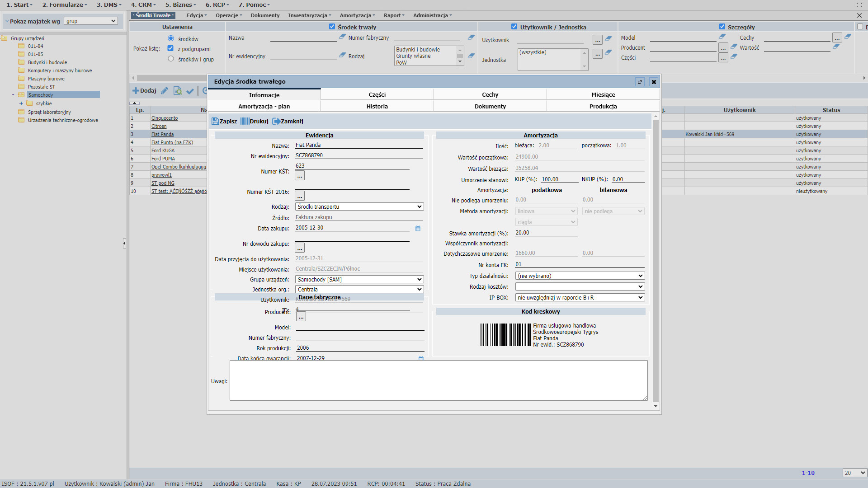The width and height of the screenshot is (868, 488).
Task: Click the Numer KŚT browse ellipsis button
Action: coord(300,176)
